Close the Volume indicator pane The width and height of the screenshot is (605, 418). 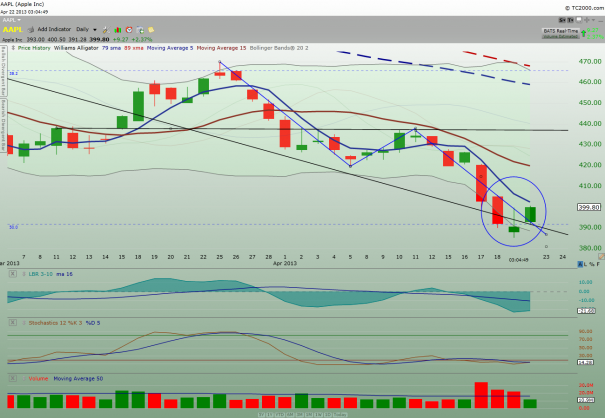13,379
